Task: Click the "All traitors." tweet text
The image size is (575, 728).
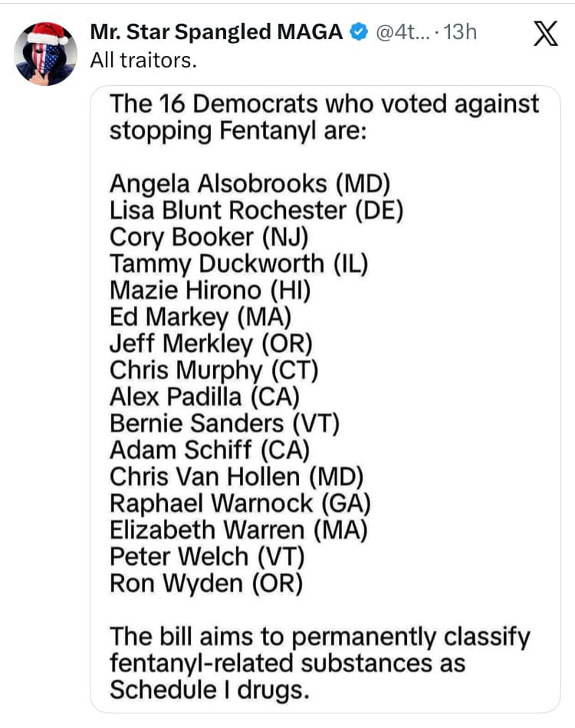Action: coord(143,61)
